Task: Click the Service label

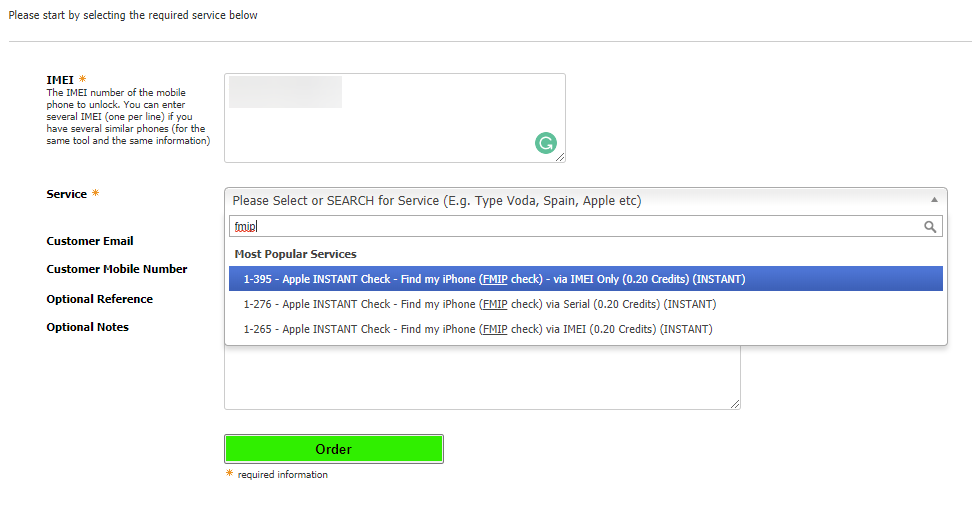Action: click(x=66, y=194)
